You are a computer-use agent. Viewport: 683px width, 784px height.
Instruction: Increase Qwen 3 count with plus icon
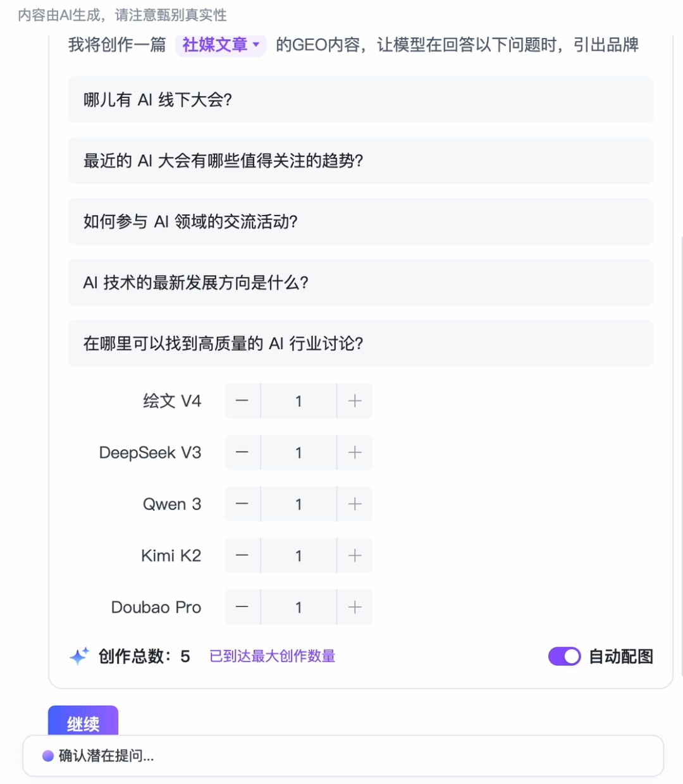coord(354,504)
